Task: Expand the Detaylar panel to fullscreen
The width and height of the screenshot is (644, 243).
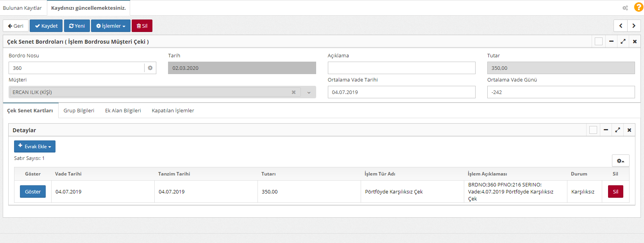Action: pyautogui.click(x=617, y=130)
